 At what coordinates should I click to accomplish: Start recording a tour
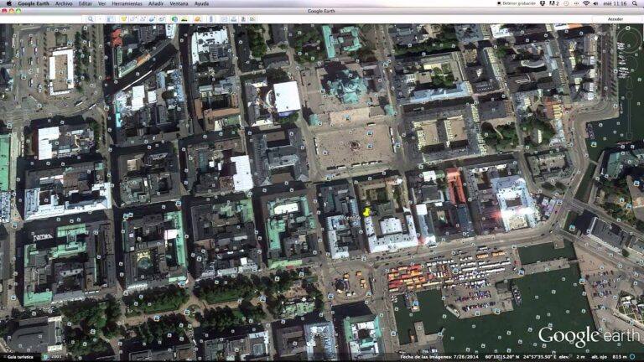click(162, 19)
